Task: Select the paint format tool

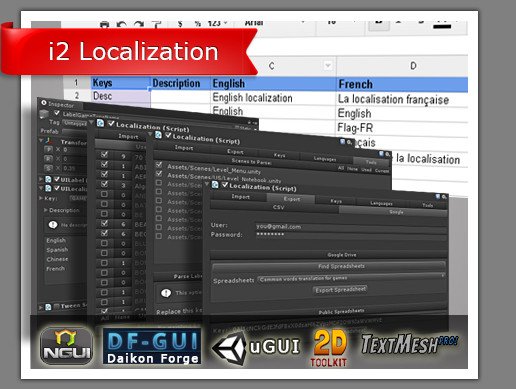Action: tap(156, 25)
